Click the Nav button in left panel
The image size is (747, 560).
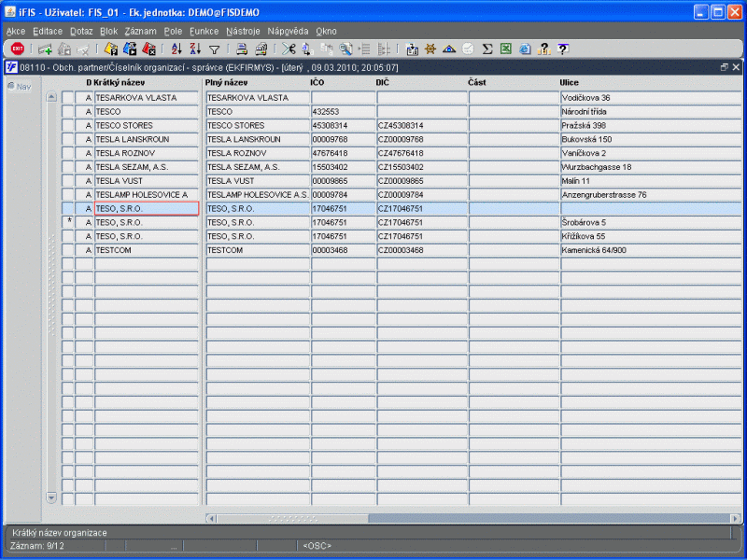[x=20, y=87]
